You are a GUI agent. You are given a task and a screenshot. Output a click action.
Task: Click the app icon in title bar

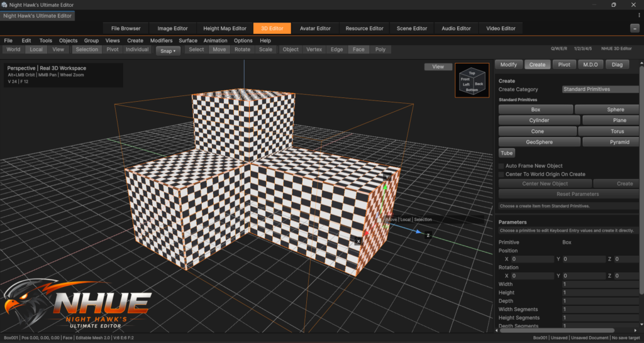(4, 4)
